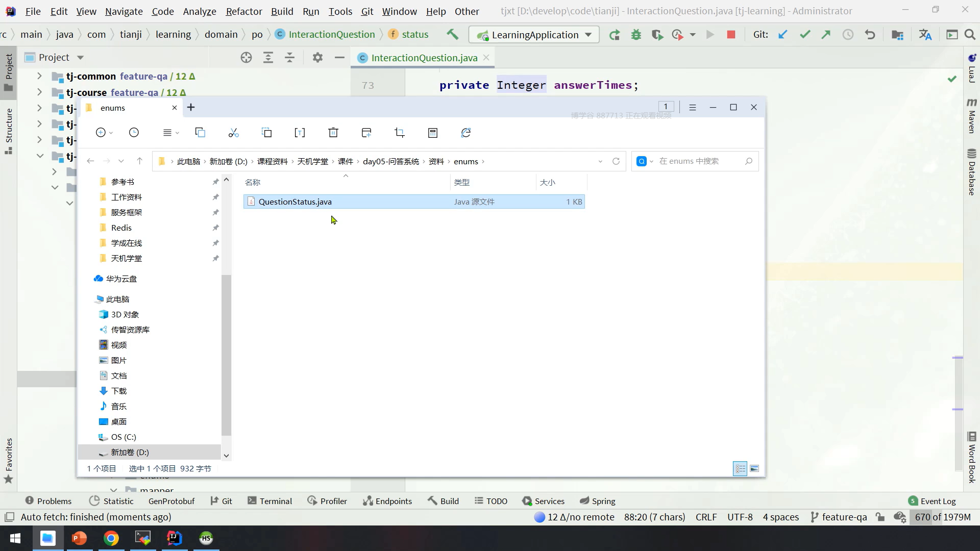Open the Project view mode dropdown

tap(80, 58)
